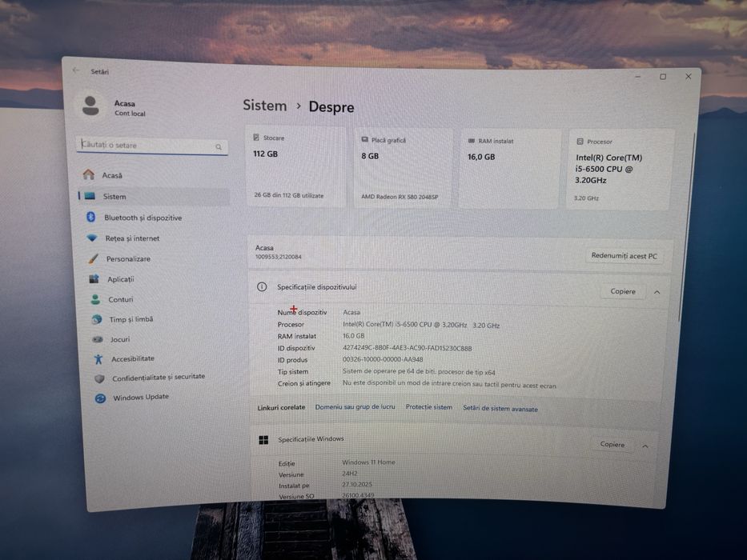Click the Rețea și internet Wi-Fi icon
The height and width of the screenshot is (560, 747).
[92, 238]
